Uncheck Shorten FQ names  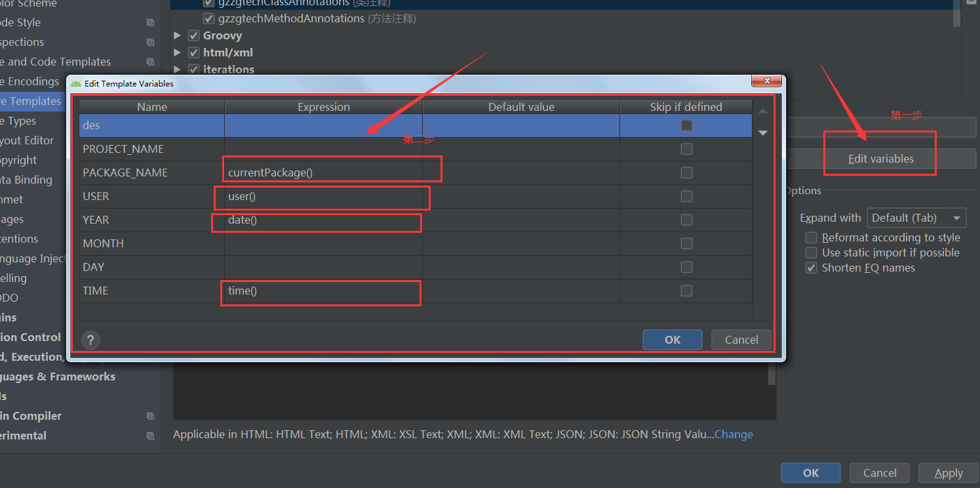(812, 268)
